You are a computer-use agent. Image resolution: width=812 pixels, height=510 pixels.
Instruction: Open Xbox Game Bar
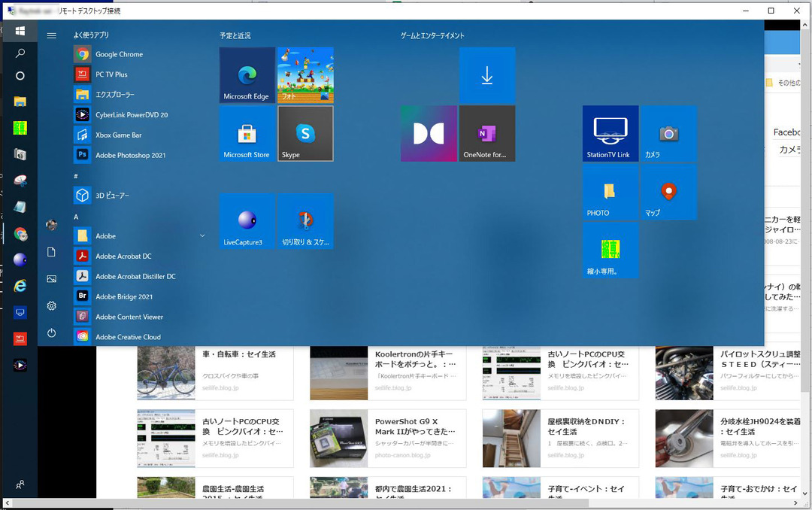click(x=119, y=135)
